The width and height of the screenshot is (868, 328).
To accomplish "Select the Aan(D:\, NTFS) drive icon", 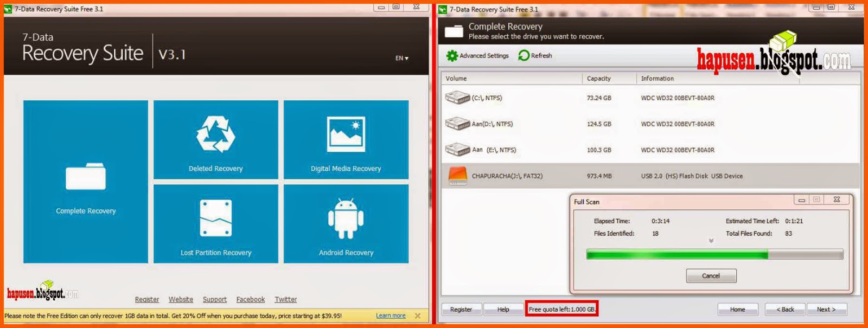I will 457,124.
